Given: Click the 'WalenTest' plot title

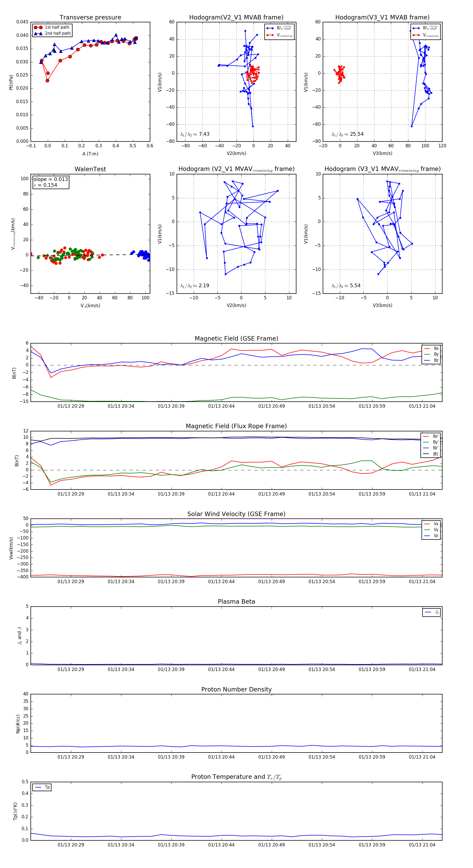Looking at the screenshot, I should (90, 169).
